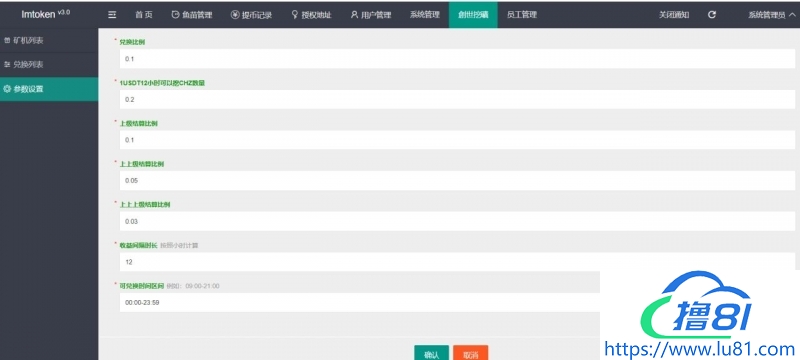800x360 pixels.
Task: Click the orange 取消 button
Action: tap(470, 353)
